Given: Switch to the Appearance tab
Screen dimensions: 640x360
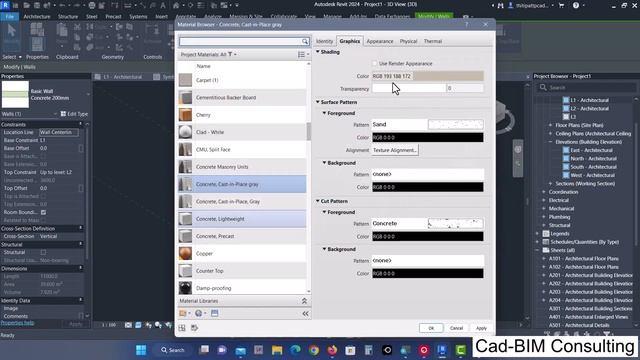Looking at the screenshot, I should coord(380,41).
